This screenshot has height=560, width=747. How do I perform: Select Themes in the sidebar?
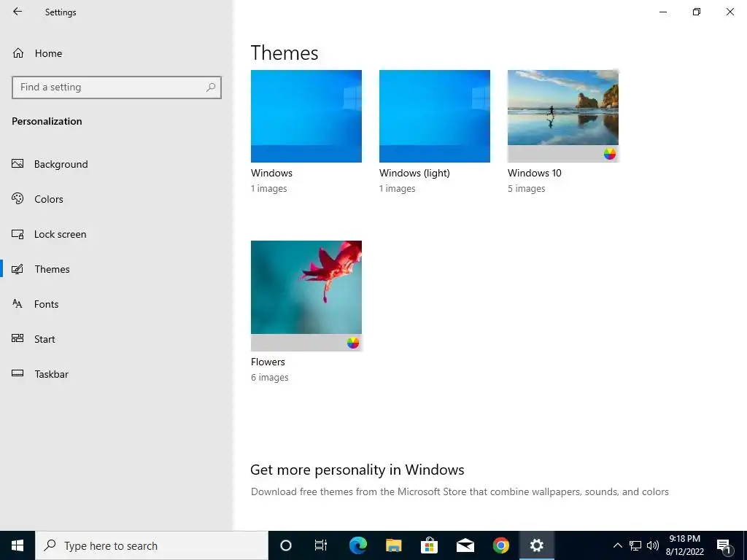pos(117,269)
